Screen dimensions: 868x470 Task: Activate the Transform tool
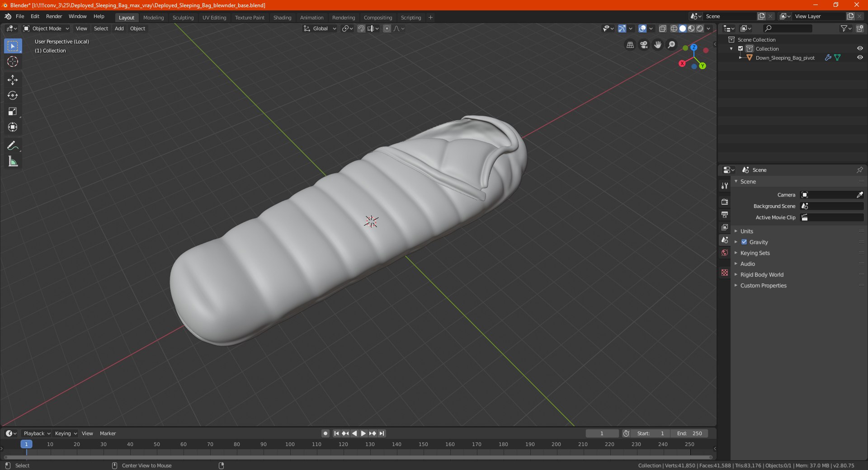pos(13,127)
